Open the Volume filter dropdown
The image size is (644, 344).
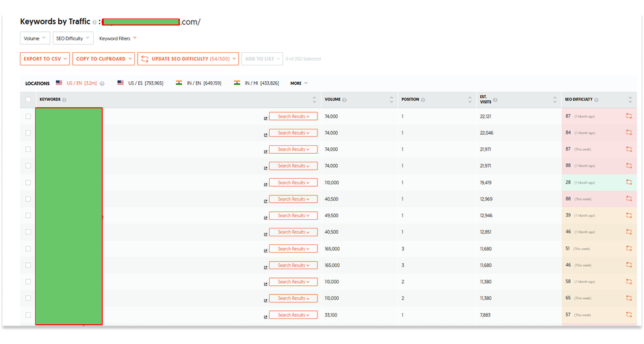35,38
